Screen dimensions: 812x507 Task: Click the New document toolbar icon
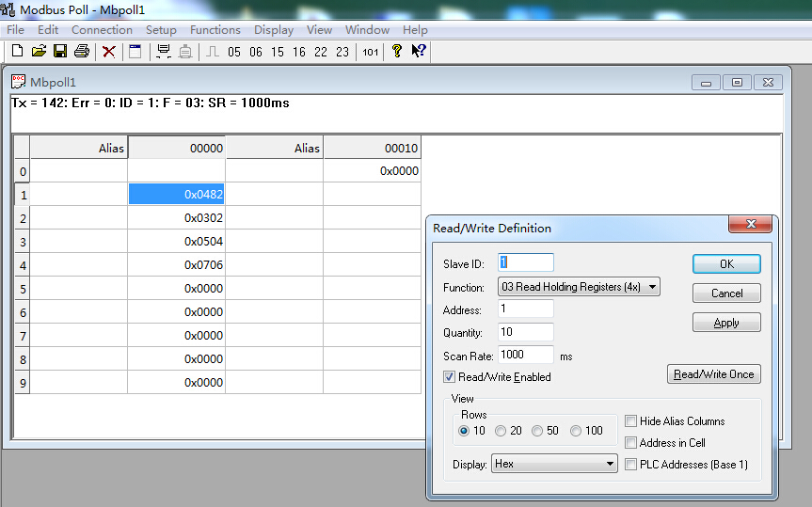click(16, 51)
